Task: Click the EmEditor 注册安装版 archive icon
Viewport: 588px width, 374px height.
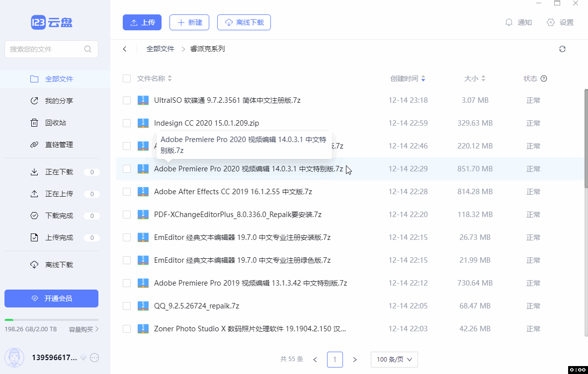Action: pyautogui.click(x=143, y=237)
